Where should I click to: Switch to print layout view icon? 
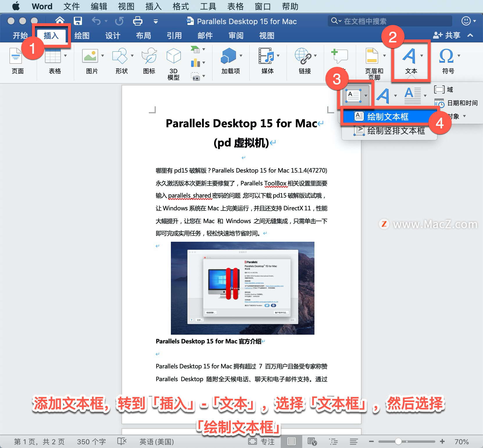pyautogui.click(x=291, y=442)
